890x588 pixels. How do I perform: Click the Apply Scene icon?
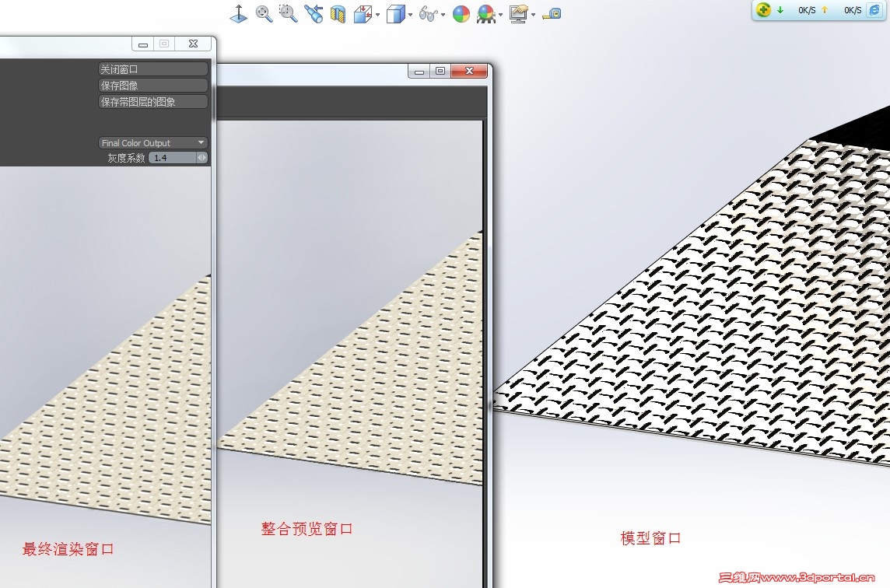[486, 14]
